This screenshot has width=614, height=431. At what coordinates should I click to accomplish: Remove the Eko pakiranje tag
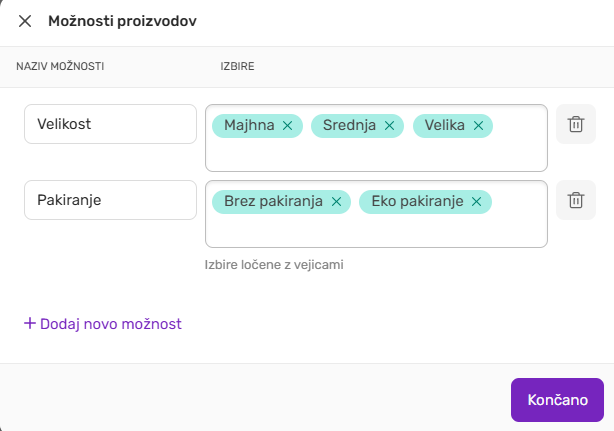476,202
